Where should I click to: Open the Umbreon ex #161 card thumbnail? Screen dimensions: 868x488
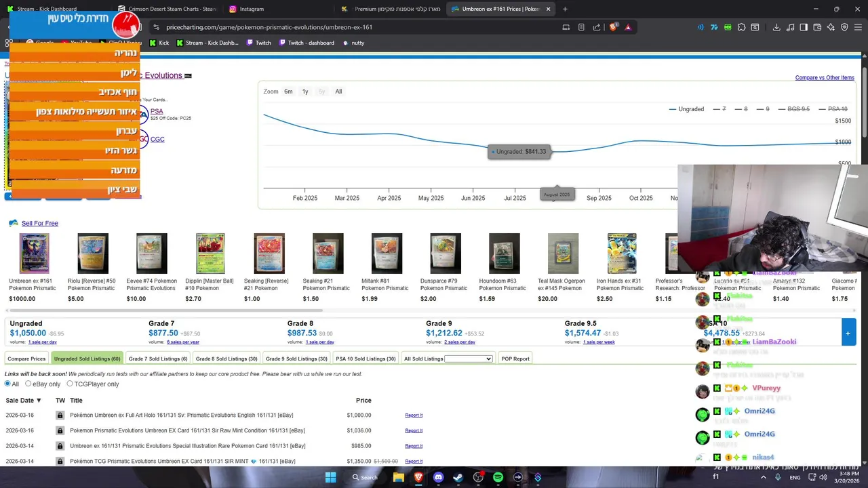[x=34, y=253]
